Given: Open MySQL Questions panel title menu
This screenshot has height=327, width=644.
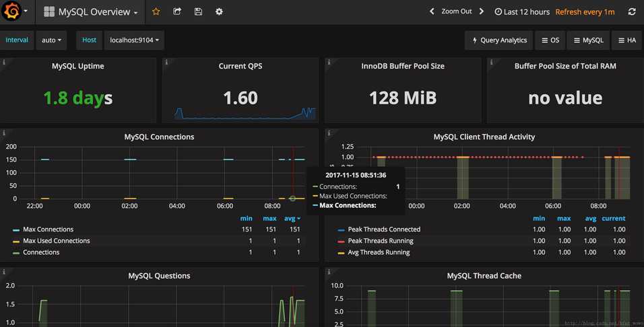Looking at the screenshot, I should [159, 276].
